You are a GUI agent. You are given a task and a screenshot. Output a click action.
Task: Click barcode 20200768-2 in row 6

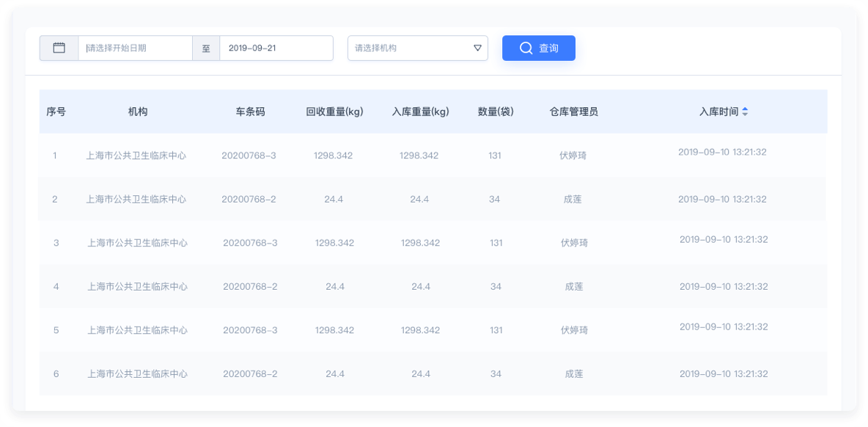coord(250,374)
